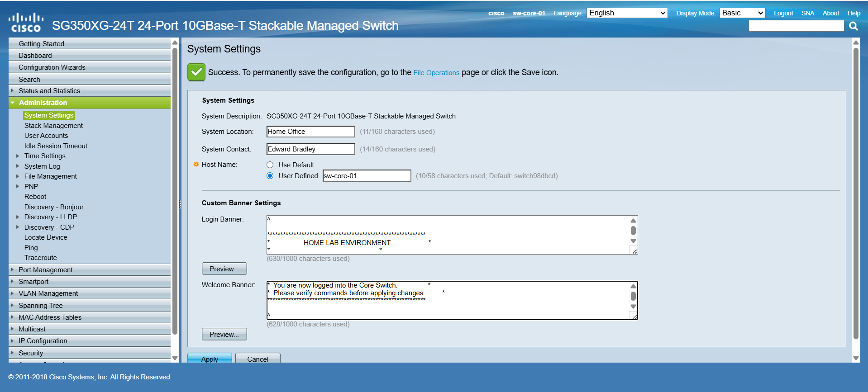Open Stack Management in sidebar
The image size is (868, 392).
tap(53, 126)
